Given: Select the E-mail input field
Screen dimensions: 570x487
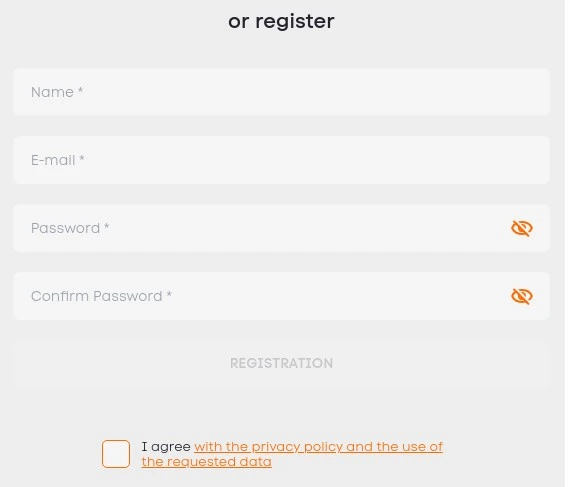Looking at the screenshot, I should [281, 160].
